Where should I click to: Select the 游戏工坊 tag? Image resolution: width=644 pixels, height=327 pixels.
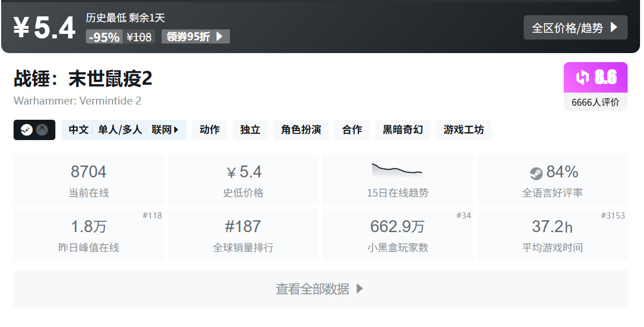click(x=464, y=130)
